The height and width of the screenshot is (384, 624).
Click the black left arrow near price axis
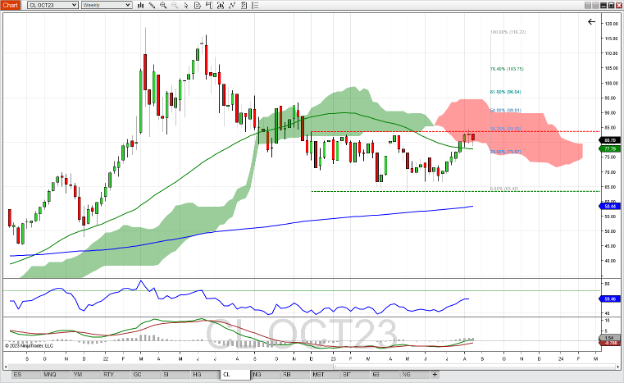pos(591,22)
